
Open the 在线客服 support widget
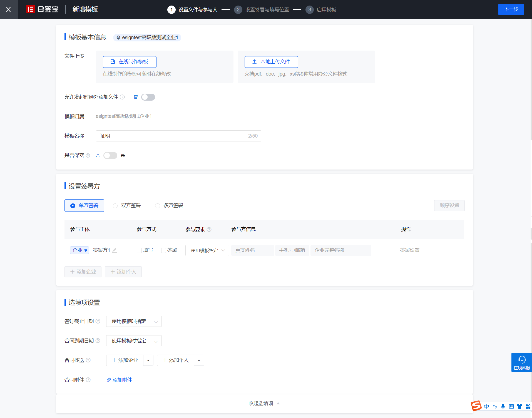[x=522, y=362]
